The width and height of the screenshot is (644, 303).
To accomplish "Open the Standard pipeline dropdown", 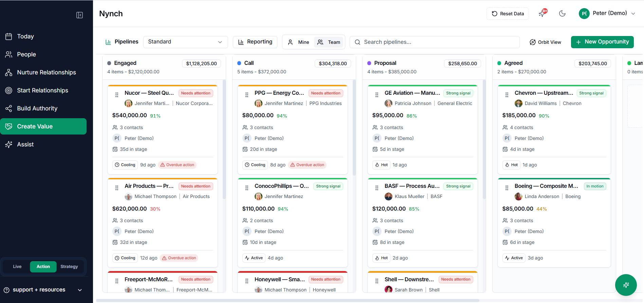I will (x=185, y=42).
